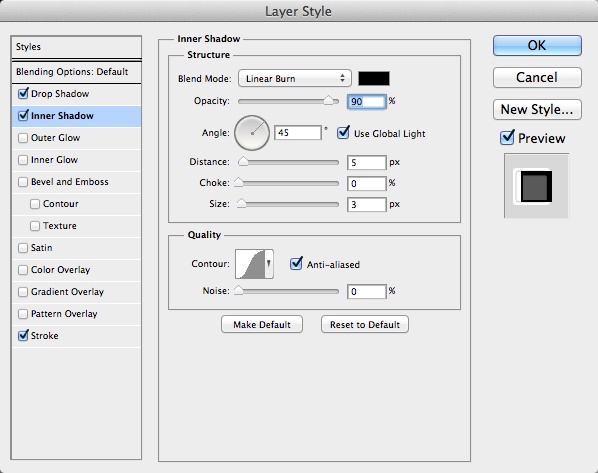The height and width of the screenshot is (473, 598).
Task: Toggle the Anti-aliased checkbox
Action: point(296,264)
